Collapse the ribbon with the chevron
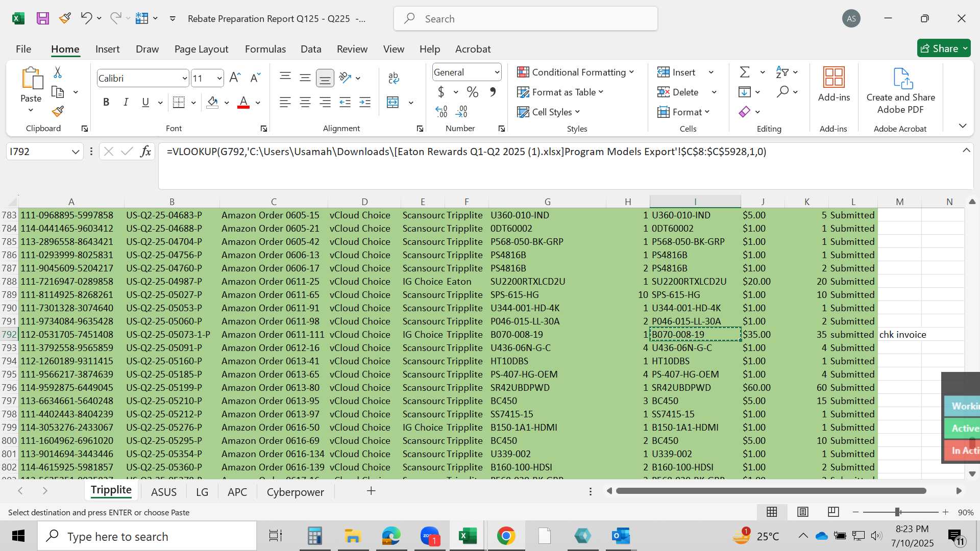Image resolution: width=980 pixels, height=551 pixels. click(x=963, y=126)
